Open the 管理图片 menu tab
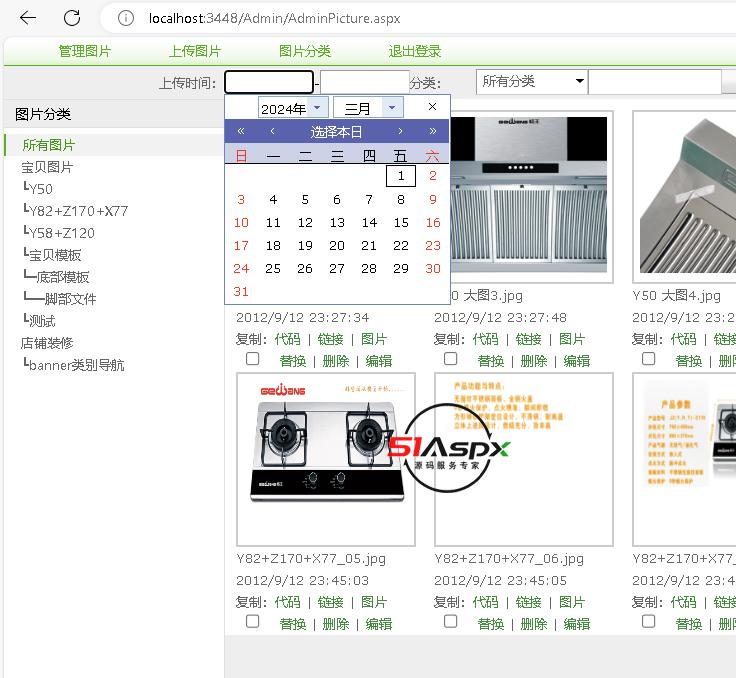This screenshot has height=678, width=736. [x=85, y=51]
